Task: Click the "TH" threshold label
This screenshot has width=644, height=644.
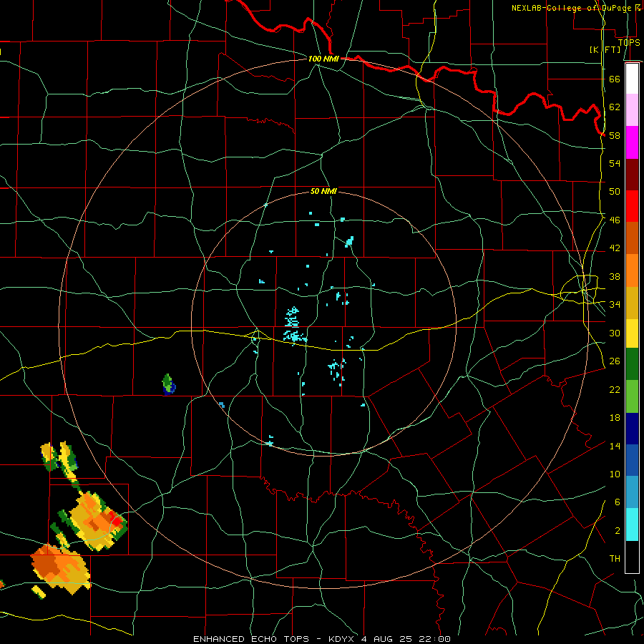Action: (615, 558)
